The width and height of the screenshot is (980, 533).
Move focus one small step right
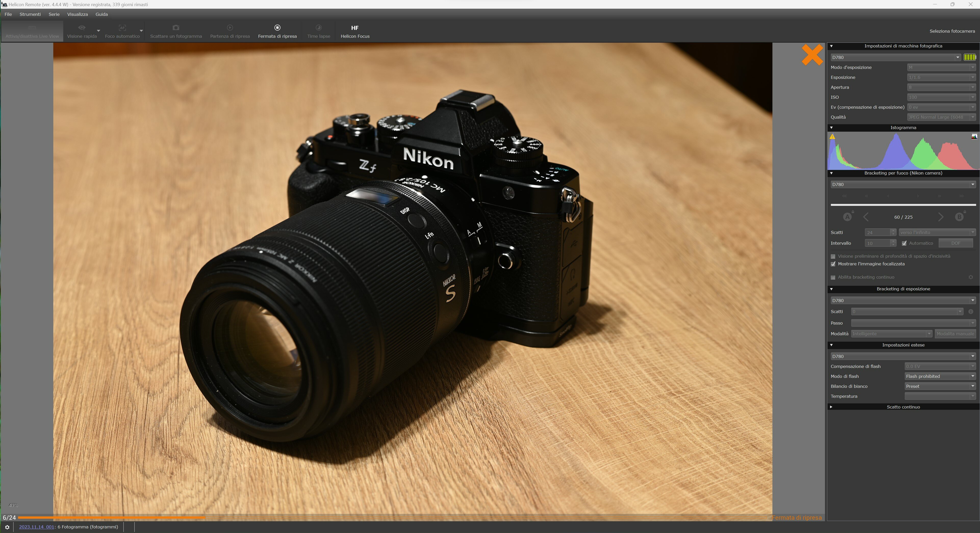[918, 196]
